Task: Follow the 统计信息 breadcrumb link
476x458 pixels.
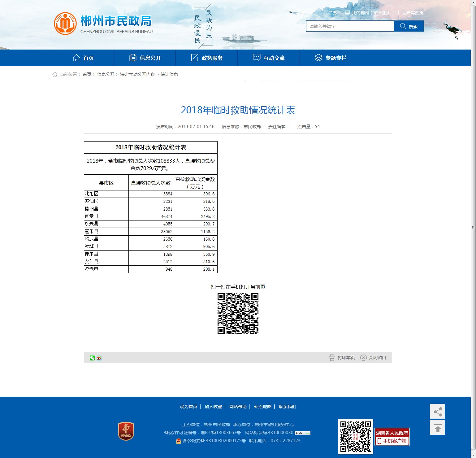Action: (x=169, y=74)
